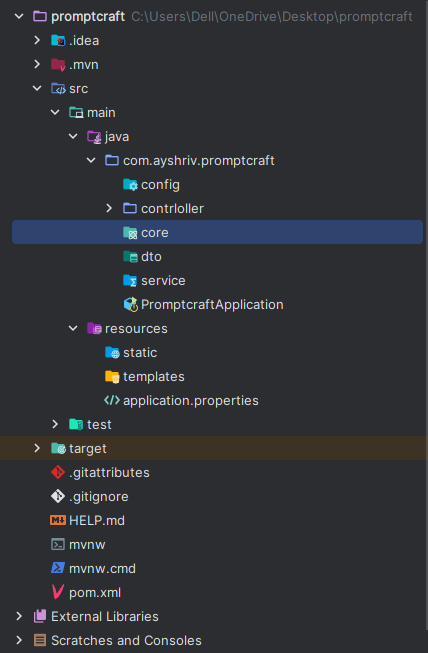Click the application.properties file icon

112,400
